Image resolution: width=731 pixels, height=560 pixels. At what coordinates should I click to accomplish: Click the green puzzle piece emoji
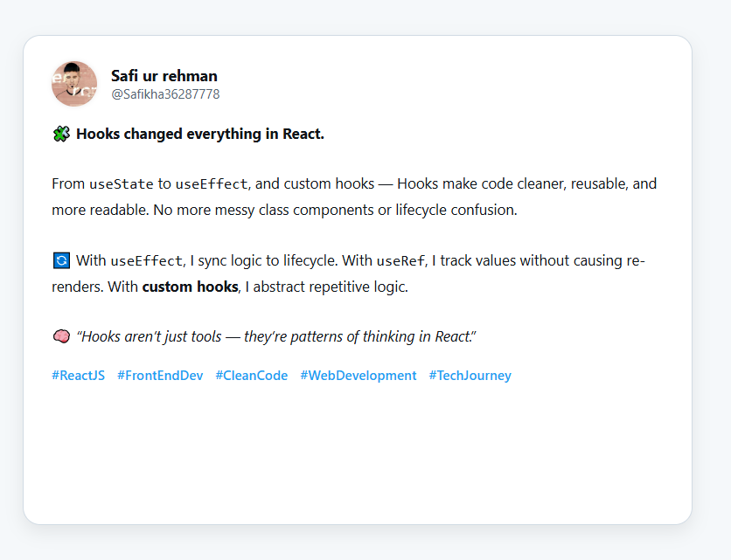tap(61, 134)
